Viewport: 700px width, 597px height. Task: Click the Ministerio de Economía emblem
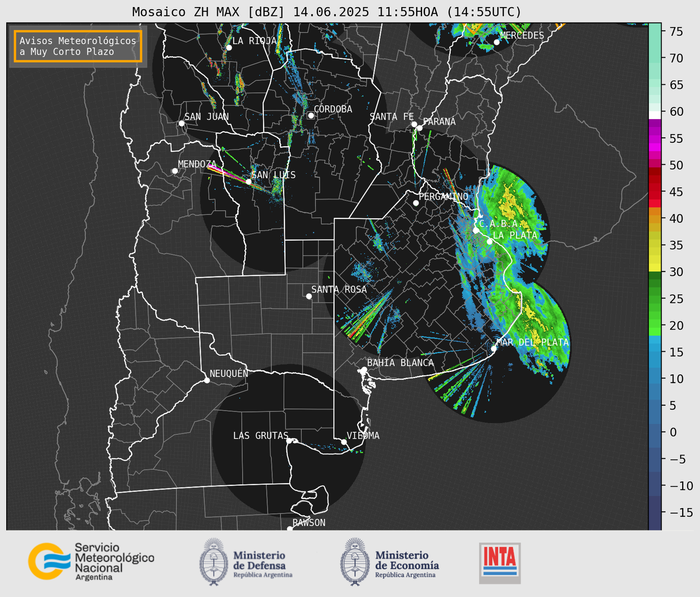click(355, 562)
